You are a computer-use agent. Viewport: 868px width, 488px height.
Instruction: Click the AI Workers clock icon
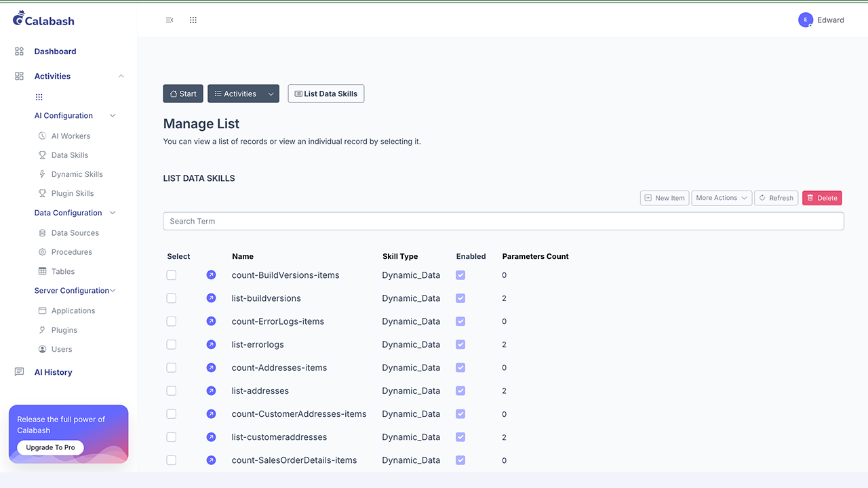coord(42,136)
